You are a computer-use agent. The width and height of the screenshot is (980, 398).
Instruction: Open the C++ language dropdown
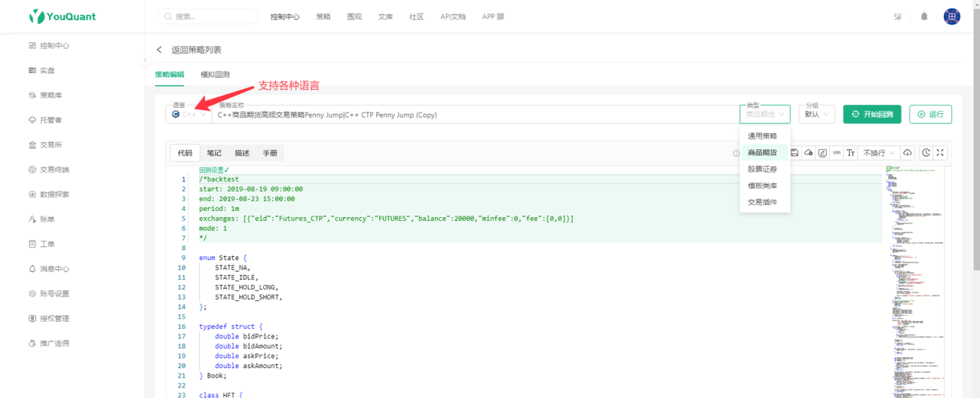[x=188, y=115]
